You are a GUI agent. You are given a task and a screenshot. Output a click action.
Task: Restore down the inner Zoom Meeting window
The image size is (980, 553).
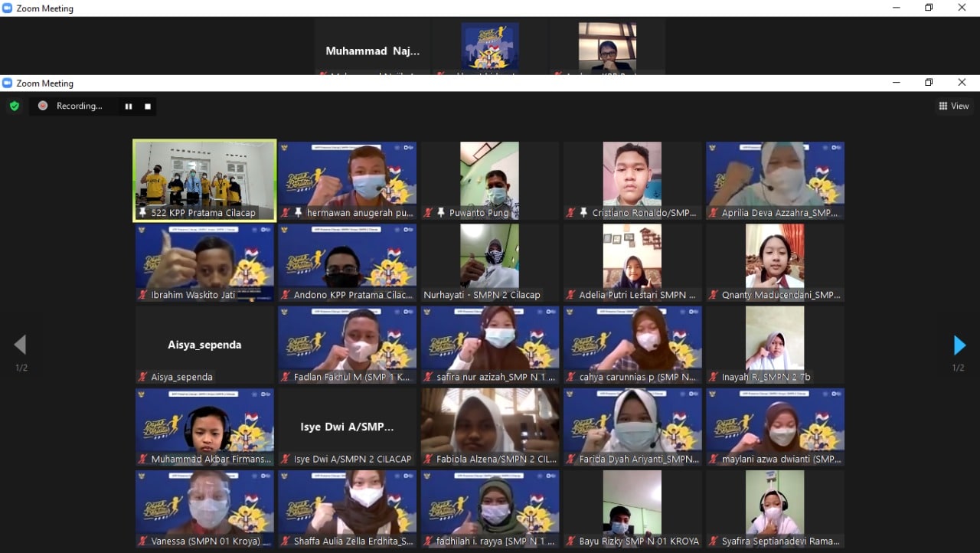click(928, 83)
